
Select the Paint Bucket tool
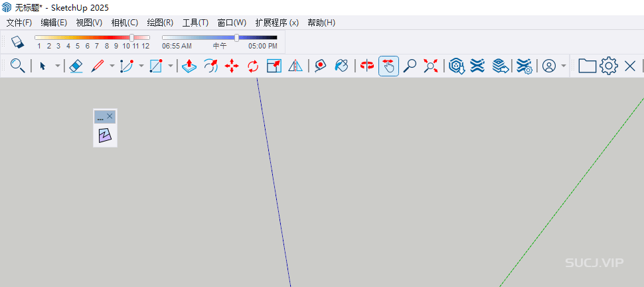point(341,66)
